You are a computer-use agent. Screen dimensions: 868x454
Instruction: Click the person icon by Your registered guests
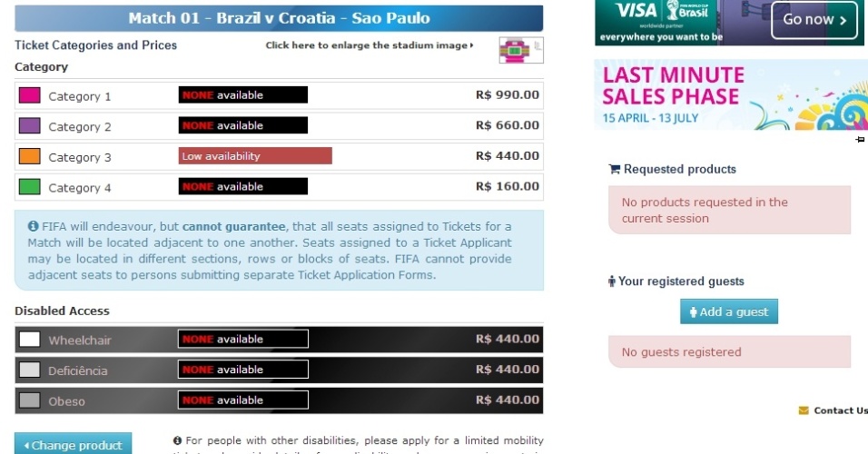612,281
